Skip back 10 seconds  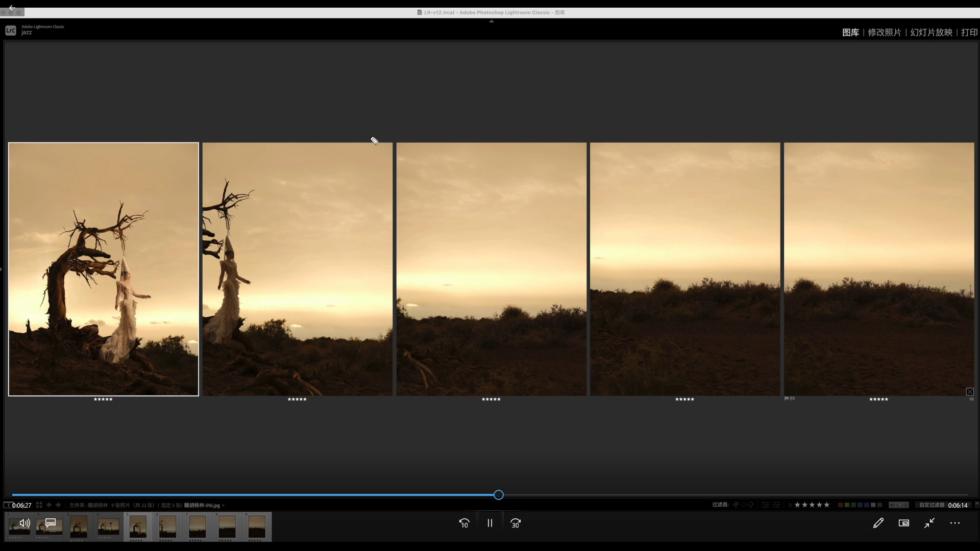click(464, 523)
